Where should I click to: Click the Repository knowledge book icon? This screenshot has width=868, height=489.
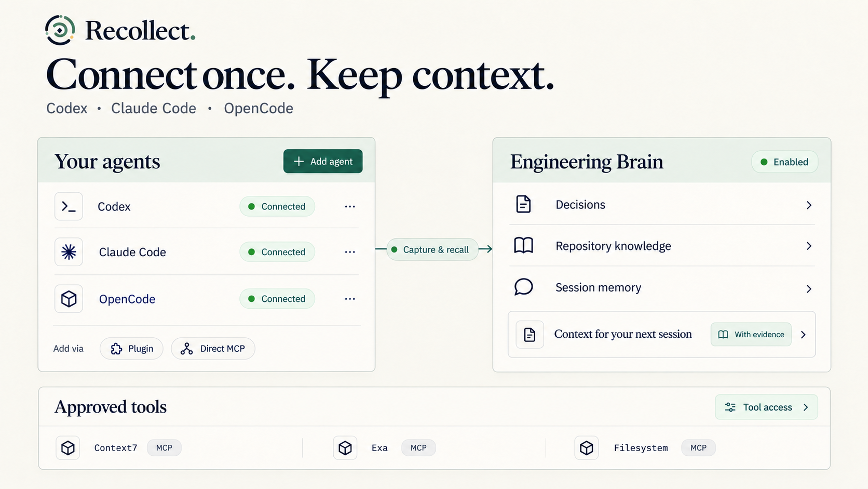pyautogui.click(x=523, y=245)
